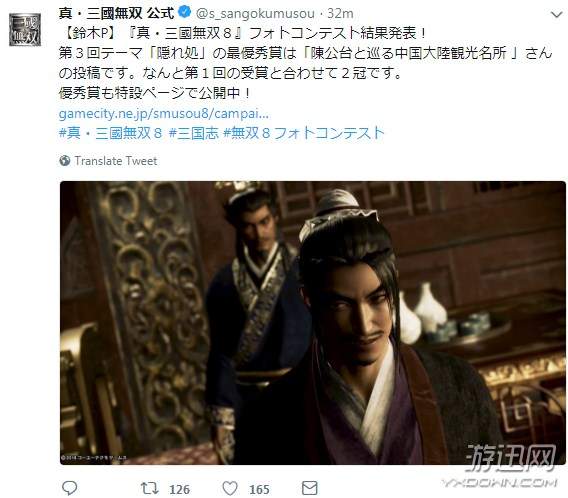The width and height of the screenshot is (568, 498).
Task: Open hashtag #無双８フォトコンテスト
Action: [304, 133]
